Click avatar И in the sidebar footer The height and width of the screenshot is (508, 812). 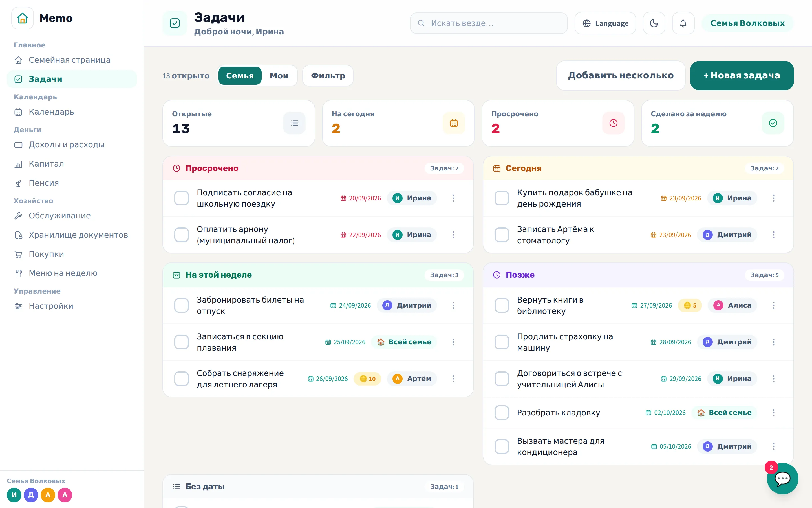pos(14,495)
